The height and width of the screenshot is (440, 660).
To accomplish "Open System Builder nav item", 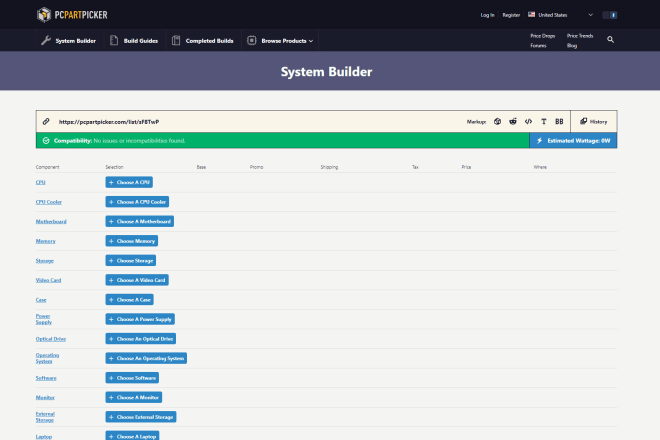I will (x=69, y=41).
